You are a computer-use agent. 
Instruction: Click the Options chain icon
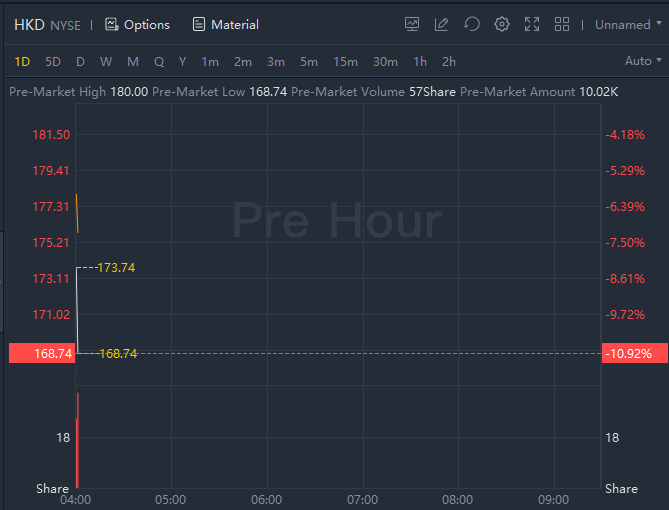(111, 24)
